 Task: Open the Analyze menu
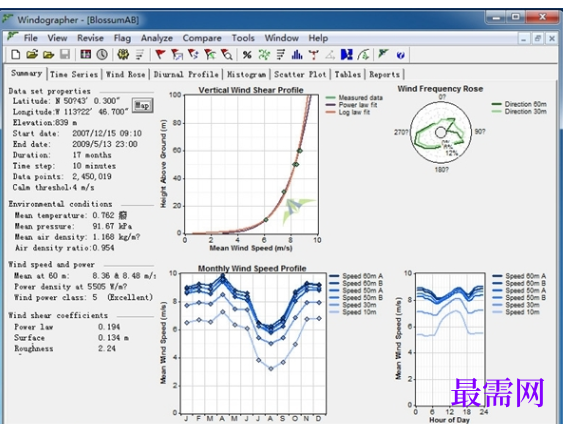(157, 38)
